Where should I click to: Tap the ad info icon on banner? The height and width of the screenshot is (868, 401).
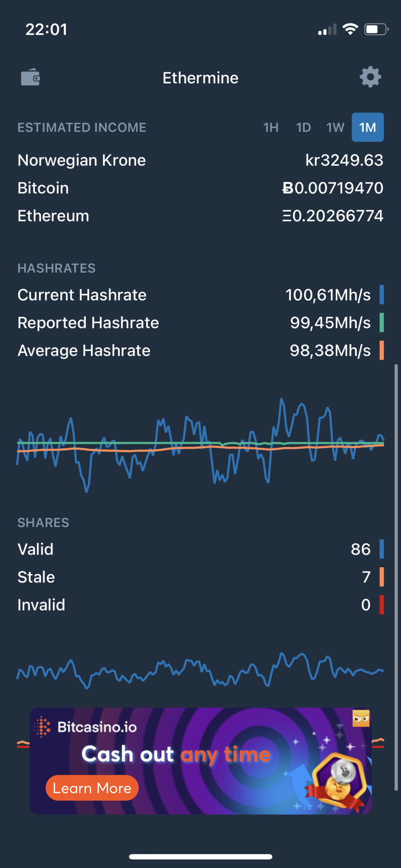coord(361,719)
